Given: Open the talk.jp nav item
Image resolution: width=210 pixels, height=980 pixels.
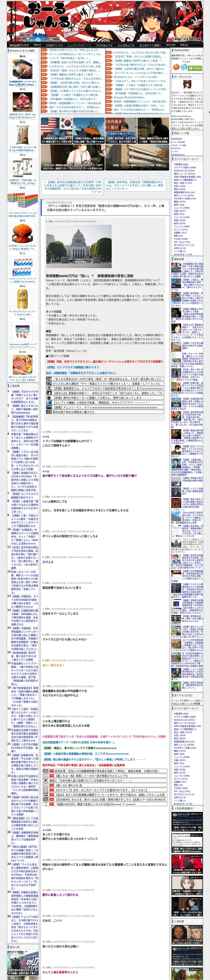Looking at the screenshot, I should (x=184, y=45).
